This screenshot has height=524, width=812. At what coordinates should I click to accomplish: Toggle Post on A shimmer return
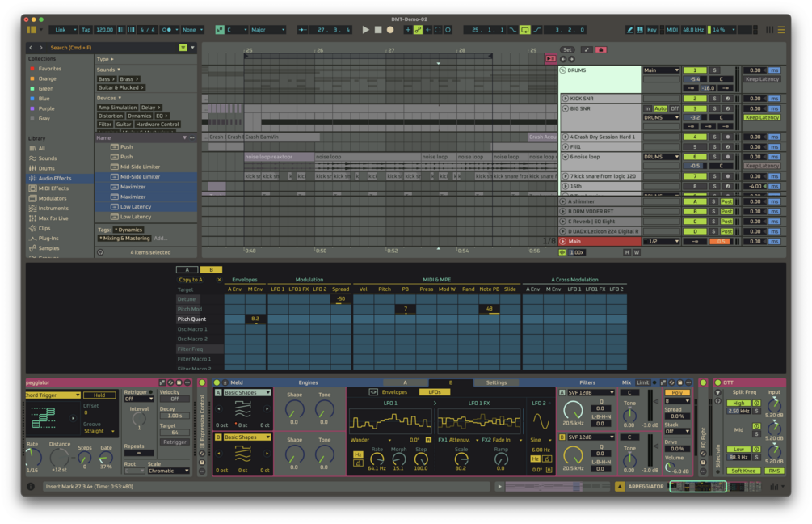727,201
